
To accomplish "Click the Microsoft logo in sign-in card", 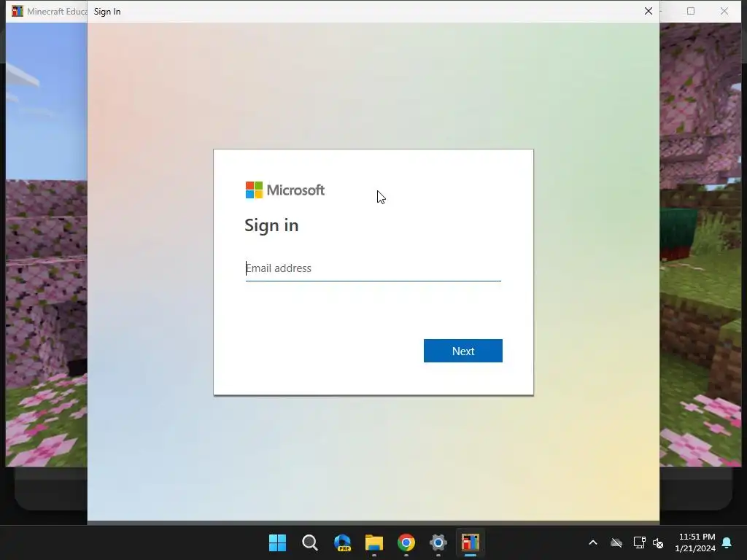I will click(x=285, y=190).
